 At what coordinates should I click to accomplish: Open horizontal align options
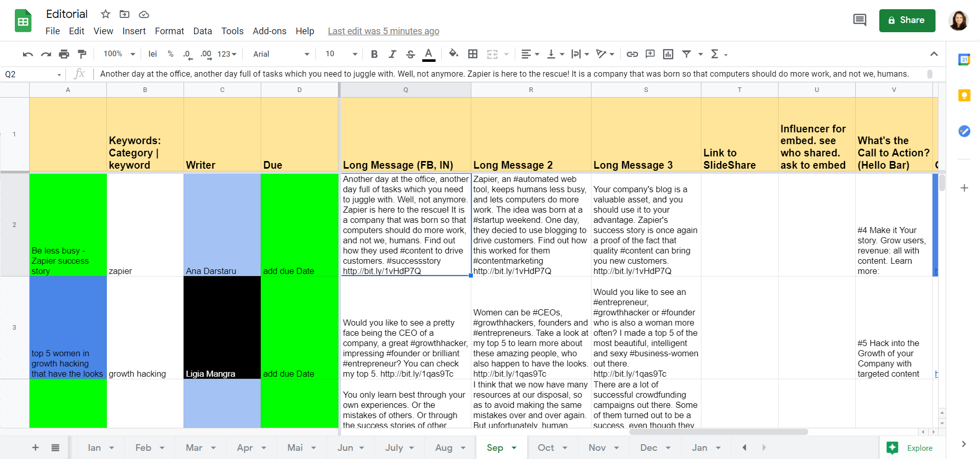coord(530,54)
